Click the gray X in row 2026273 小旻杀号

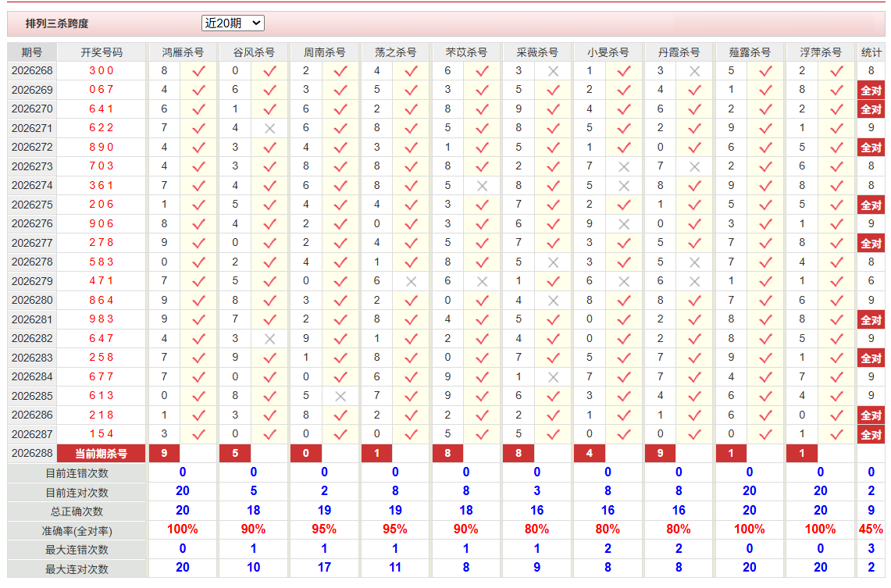(624, 166)
